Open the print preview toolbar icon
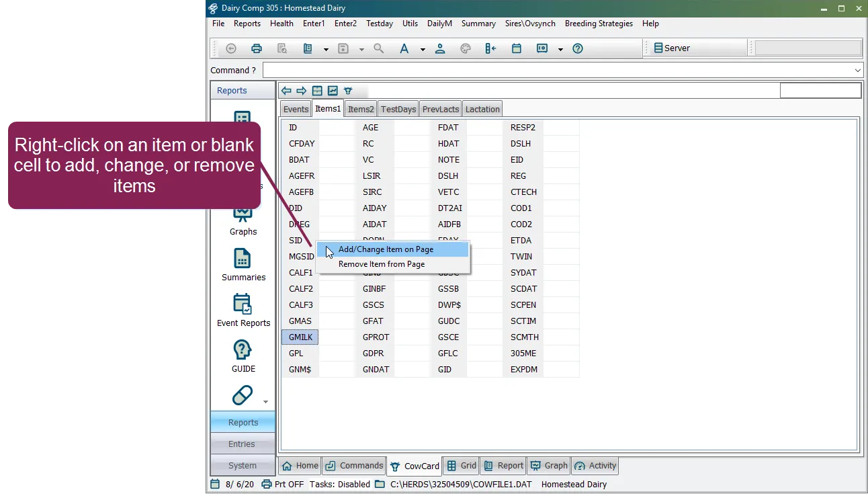 [x=282, y=48]
